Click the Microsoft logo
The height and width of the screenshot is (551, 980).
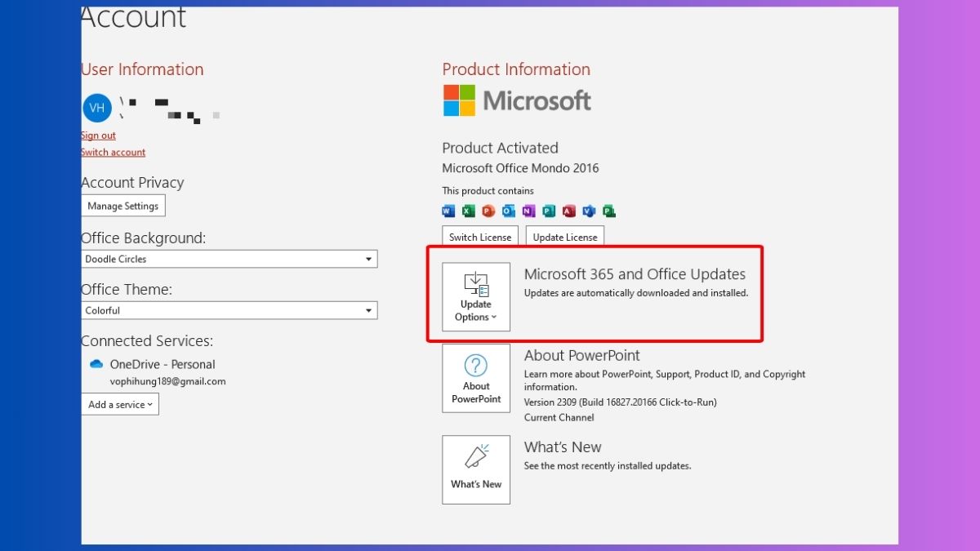517,100
